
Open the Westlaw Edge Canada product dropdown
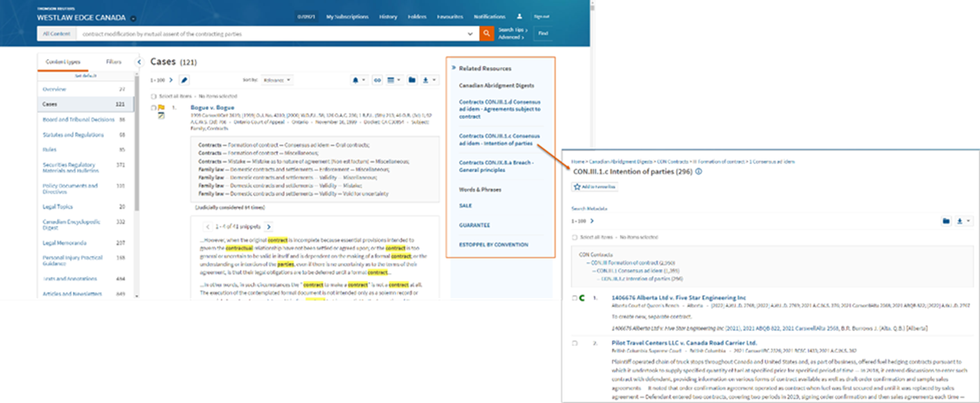[133, 19]
